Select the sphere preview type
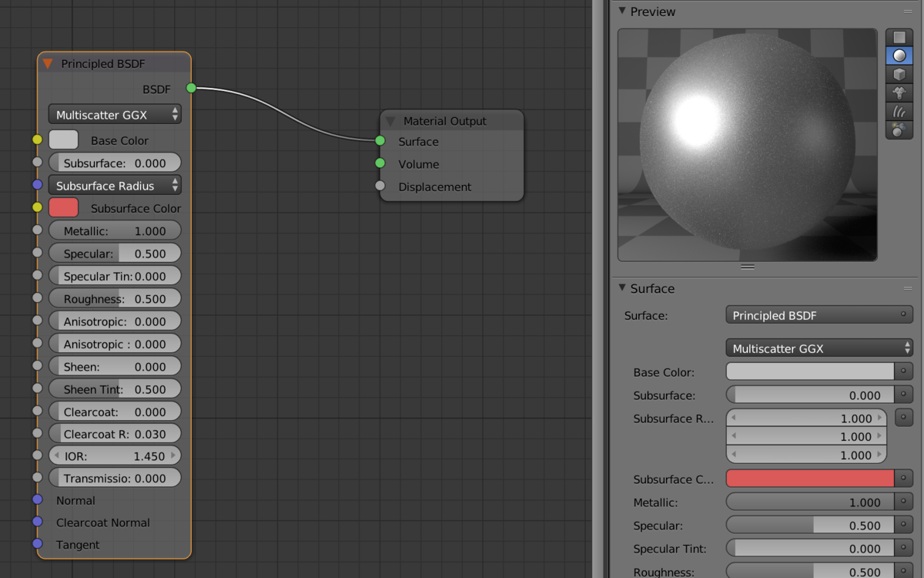 point(899,55)
